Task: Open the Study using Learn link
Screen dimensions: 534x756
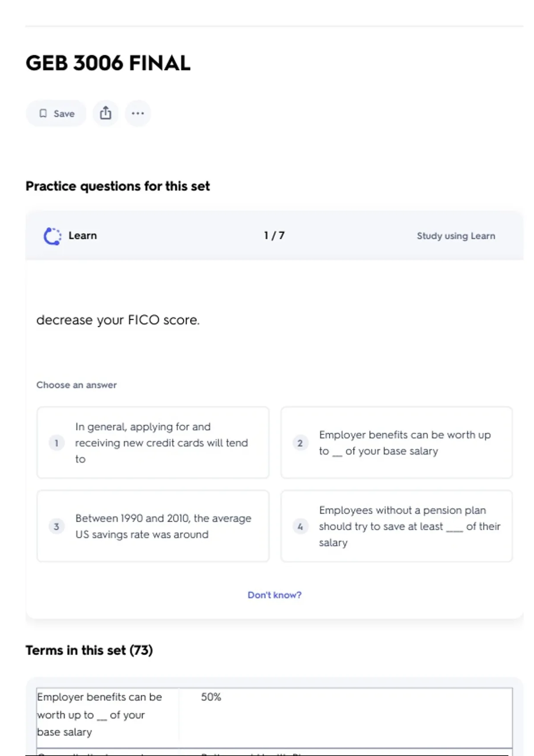Action: coord(456,236)
